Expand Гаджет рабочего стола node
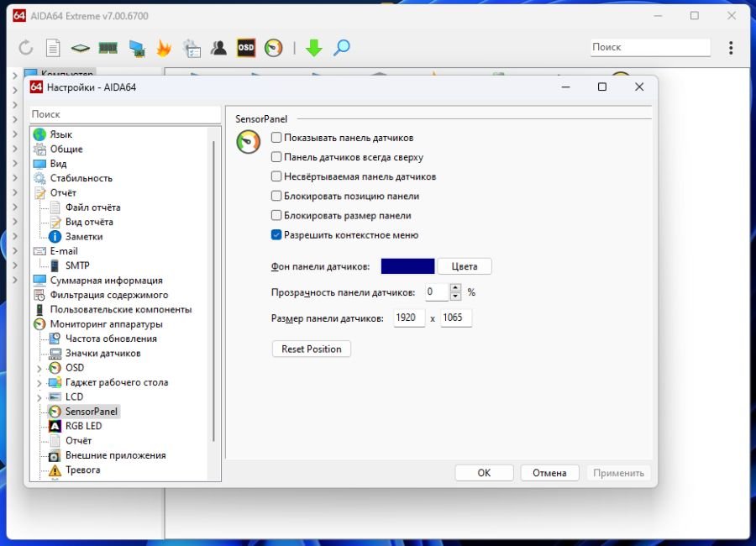 pos(39,383)
